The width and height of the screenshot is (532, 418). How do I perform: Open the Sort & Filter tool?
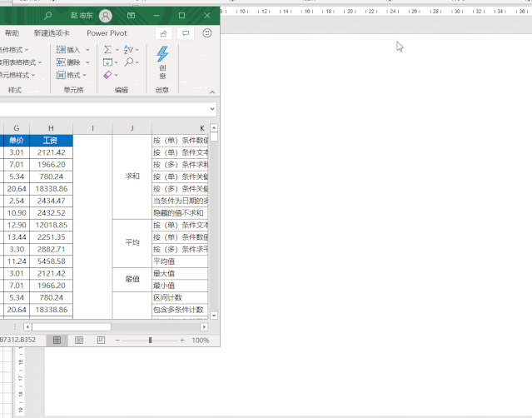pyautogui.click(x=127, y=50)
